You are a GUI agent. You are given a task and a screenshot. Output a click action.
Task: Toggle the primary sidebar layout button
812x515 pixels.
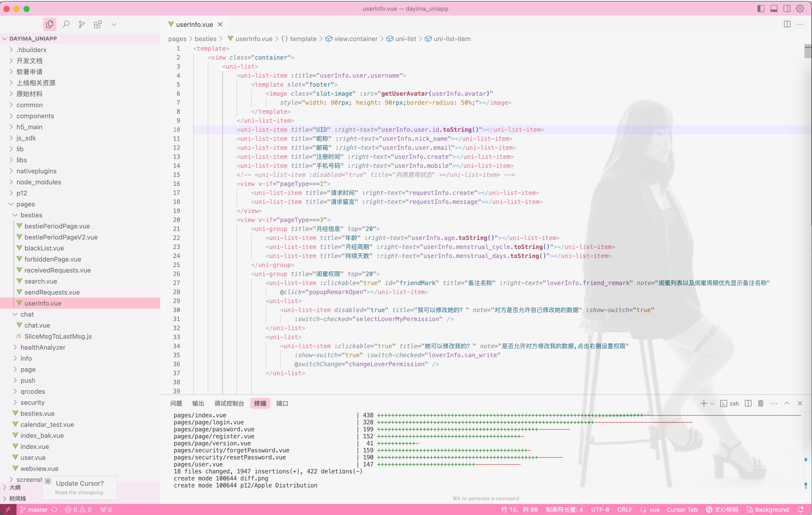(761, 9)
